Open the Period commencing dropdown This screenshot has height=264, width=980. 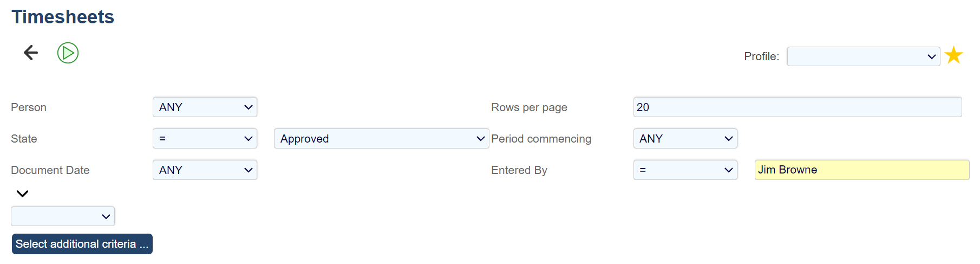pos(685,139)
